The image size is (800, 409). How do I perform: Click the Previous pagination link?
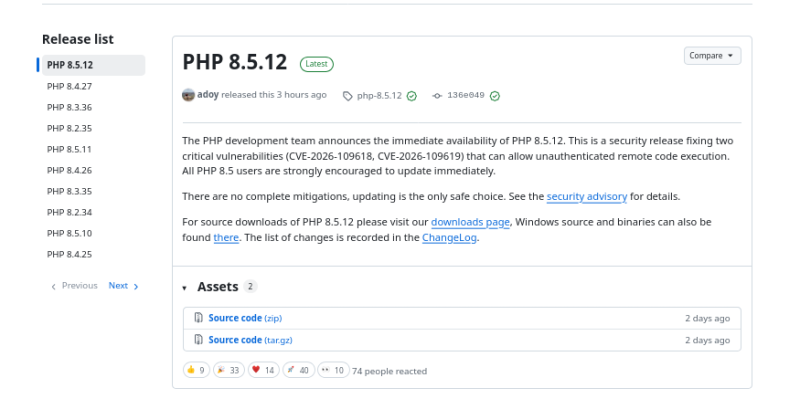click(74, 286)
